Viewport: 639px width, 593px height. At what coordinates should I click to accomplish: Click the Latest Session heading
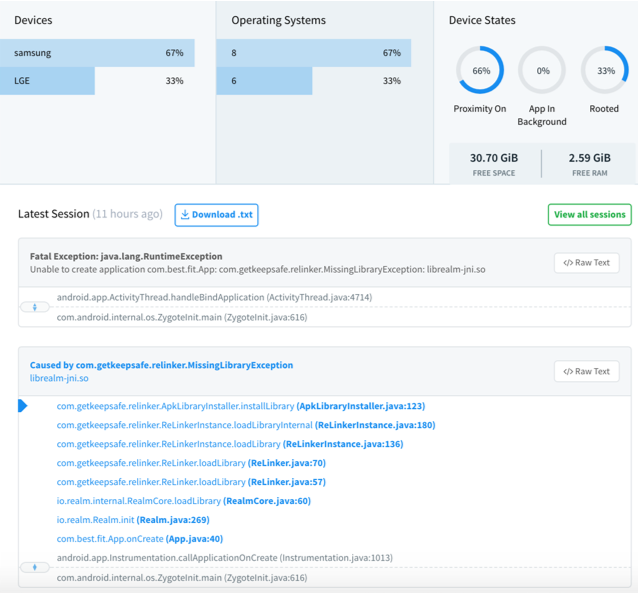(53, 214)
